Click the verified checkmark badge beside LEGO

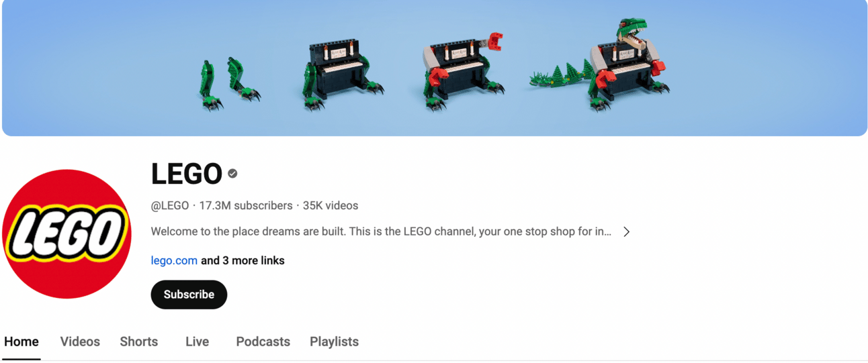tap(232, 174)
